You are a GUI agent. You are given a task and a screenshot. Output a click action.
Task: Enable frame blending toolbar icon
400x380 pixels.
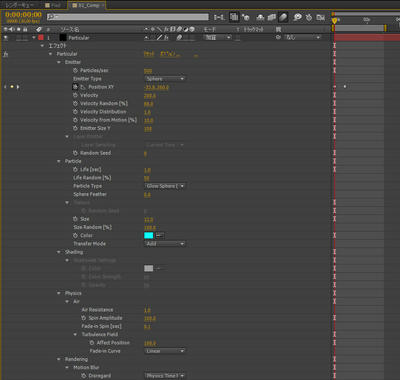coord(272,17)
